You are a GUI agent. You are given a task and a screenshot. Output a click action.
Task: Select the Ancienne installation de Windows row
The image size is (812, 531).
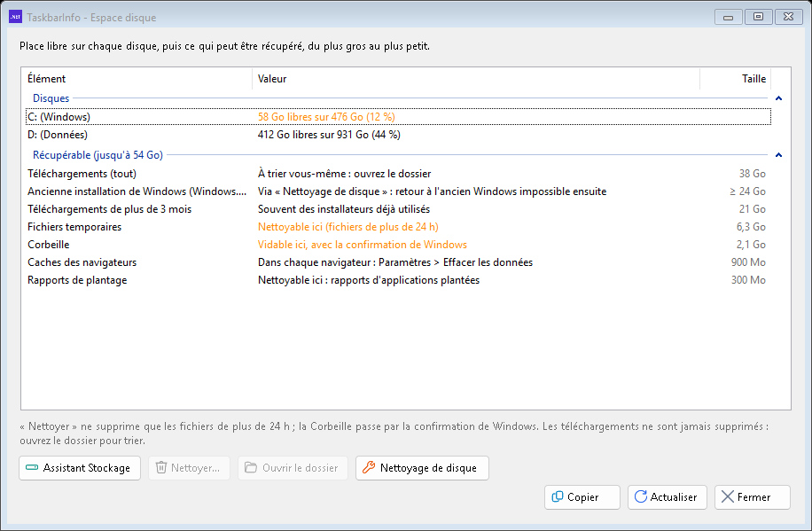click(398, 191)
